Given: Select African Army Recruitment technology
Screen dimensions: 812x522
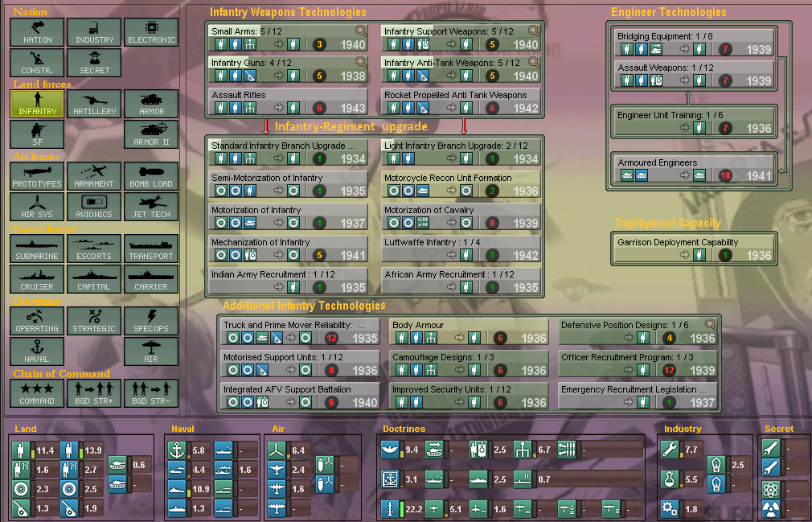Looking at the screenshot, I should pyautogui.click(x=461, y=281).
